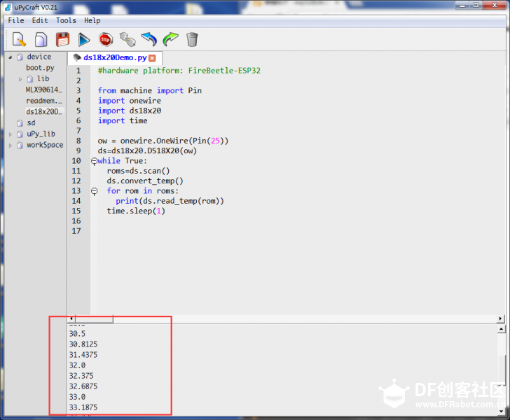The width and height of the screenshot is (510, 420).
Task: Undo the last edit
Action: (149, 39)
